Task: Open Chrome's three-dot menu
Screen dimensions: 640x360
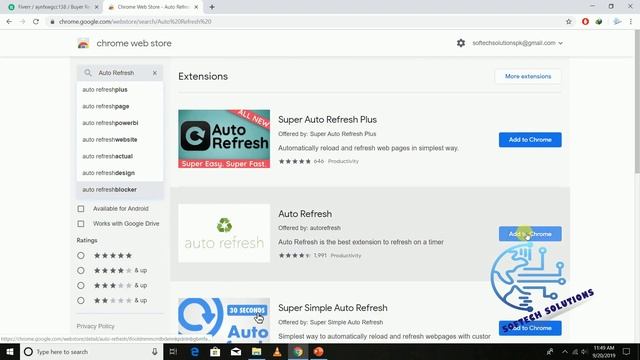Action: [x=631, y=22]
